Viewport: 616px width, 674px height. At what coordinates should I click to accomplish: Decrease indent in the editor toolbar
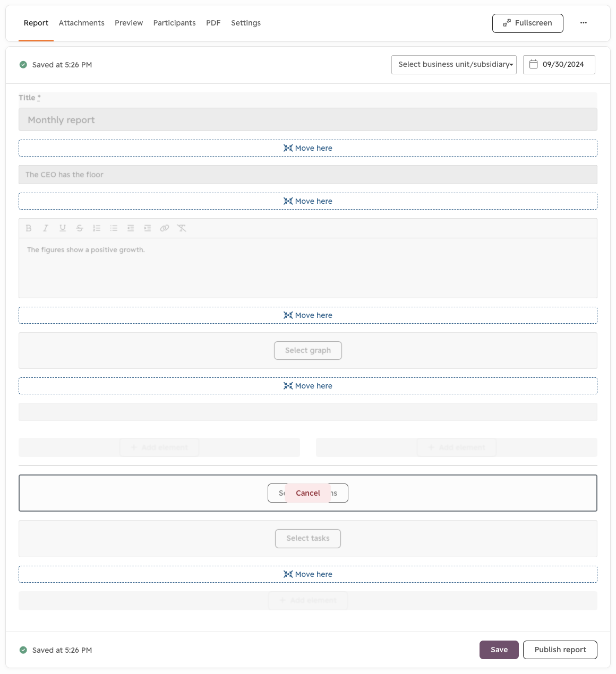coord(131,228)
